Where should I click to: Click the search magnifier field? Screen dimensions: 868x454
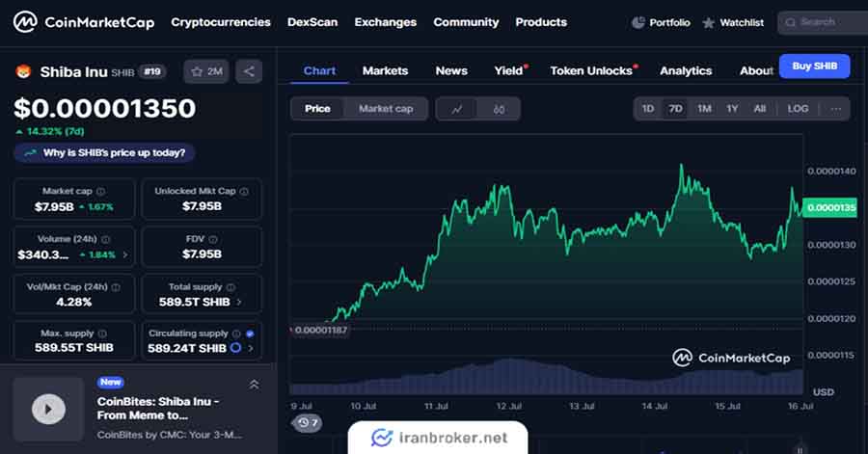click(x=823, y=23)
